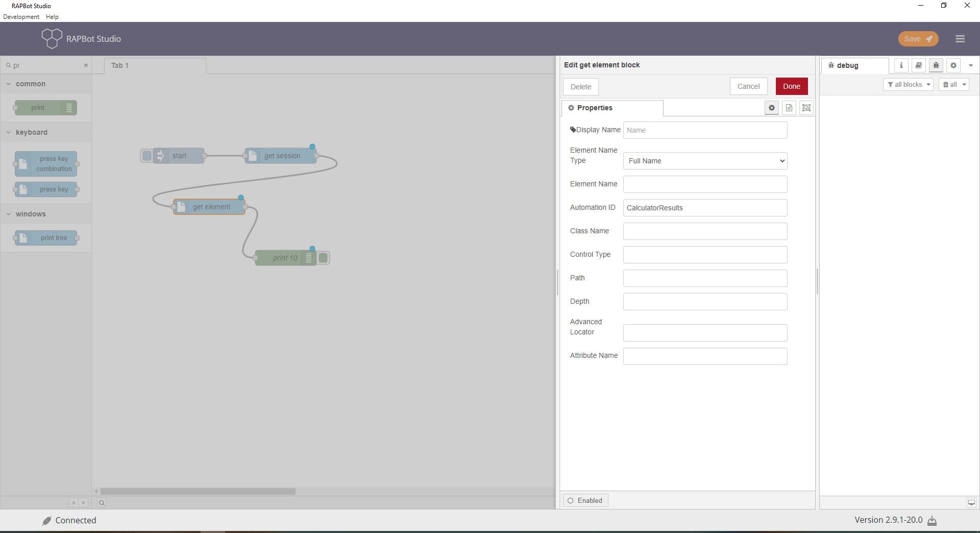Click the Control Type input field
The width and height of the screenshot is (980, 533).
pos(705,255)
